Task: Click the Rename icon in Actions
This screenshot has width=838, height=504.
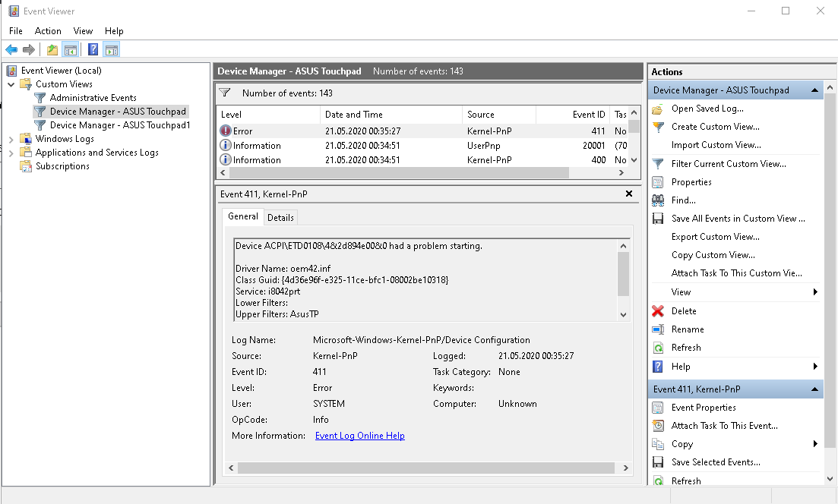Action: point(658,329)
